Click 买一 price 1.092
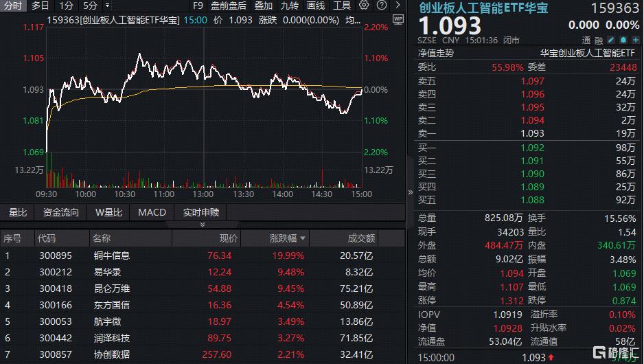 tap(532, 148)
